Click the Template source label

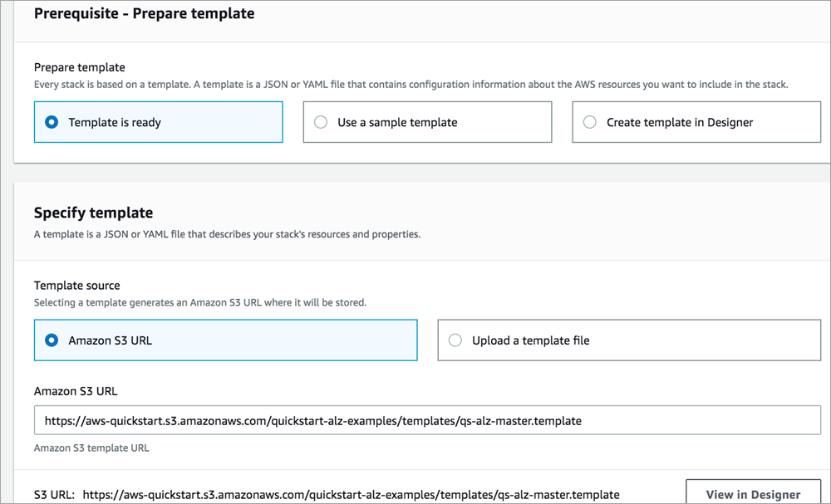point(76,286)
